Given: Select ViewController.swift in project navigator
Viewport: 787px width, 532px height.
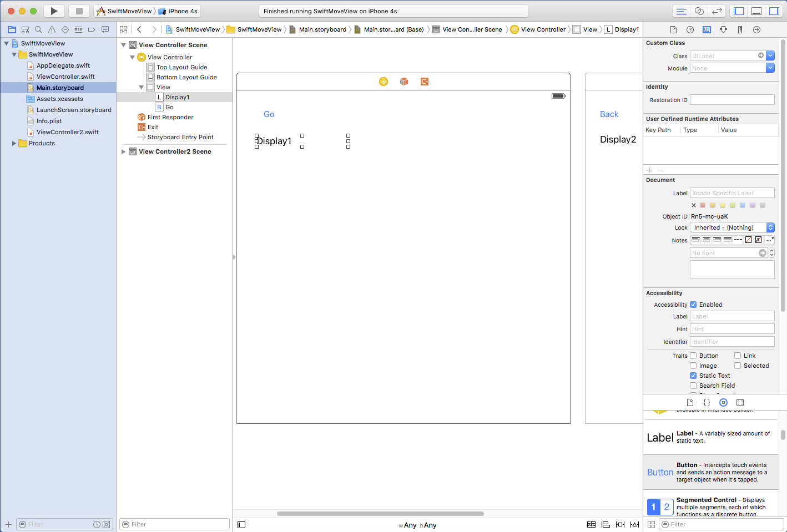Looking at the screenshot, I should 65,77.
